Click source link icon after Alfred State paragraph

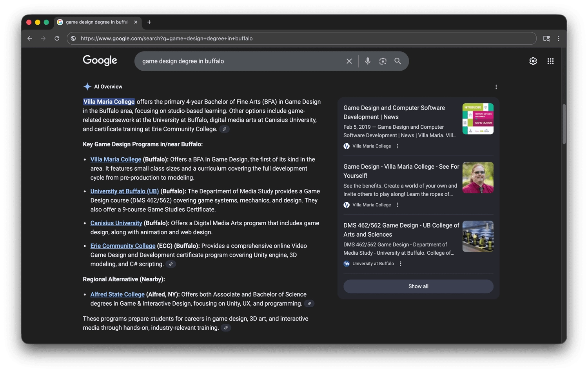pyautogui.click(x=309, y=303)
